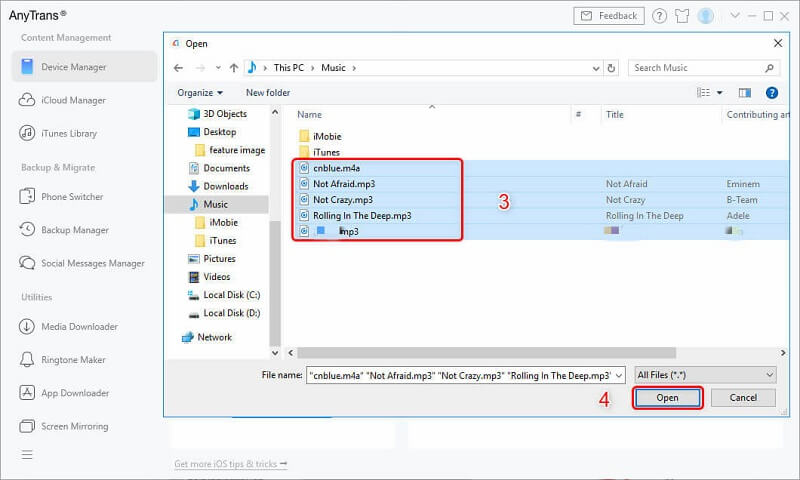Open iCloud Manager in sidebar
This screenshot has width=800, height=480.
[73, 100]
